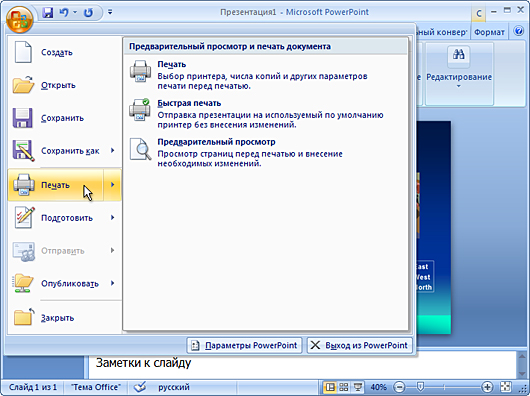Choose Открыть in the Office menu
The width and height of the screenshot is (530, 396).
[x=64, y=85]
